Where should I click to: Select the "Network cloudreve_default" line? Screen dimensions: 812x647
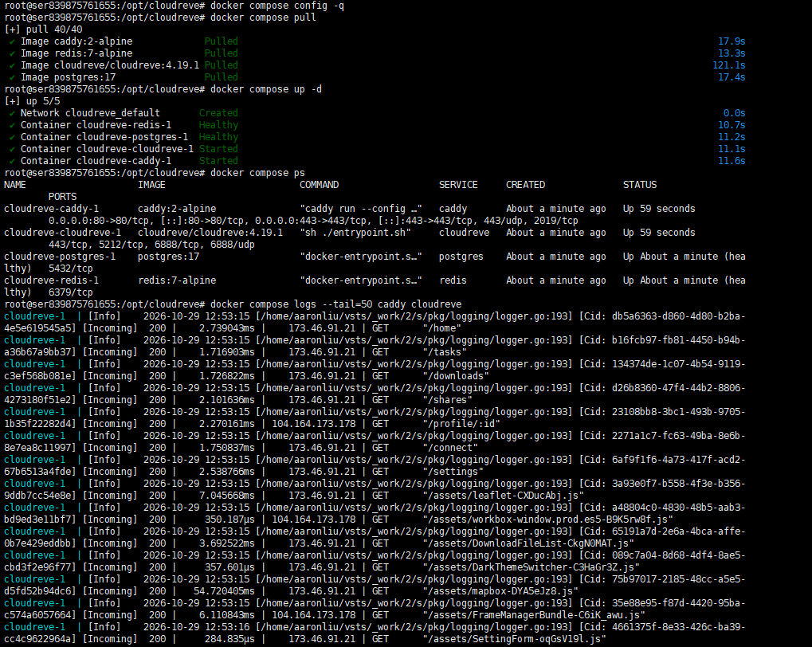[90, 113]
